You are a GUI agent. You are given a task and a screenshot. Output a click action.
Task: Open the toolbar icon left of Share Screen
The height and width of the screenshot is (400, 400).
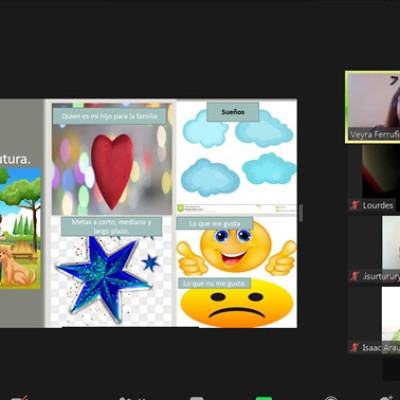pyautogui.click(x=197, y=398)
